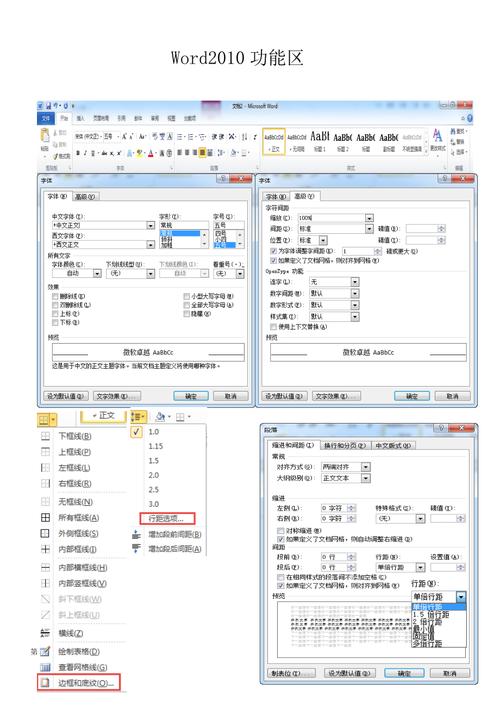Open Word Help via the blue question icon
The height and width of the screenshot is (708, 500).
469,118
